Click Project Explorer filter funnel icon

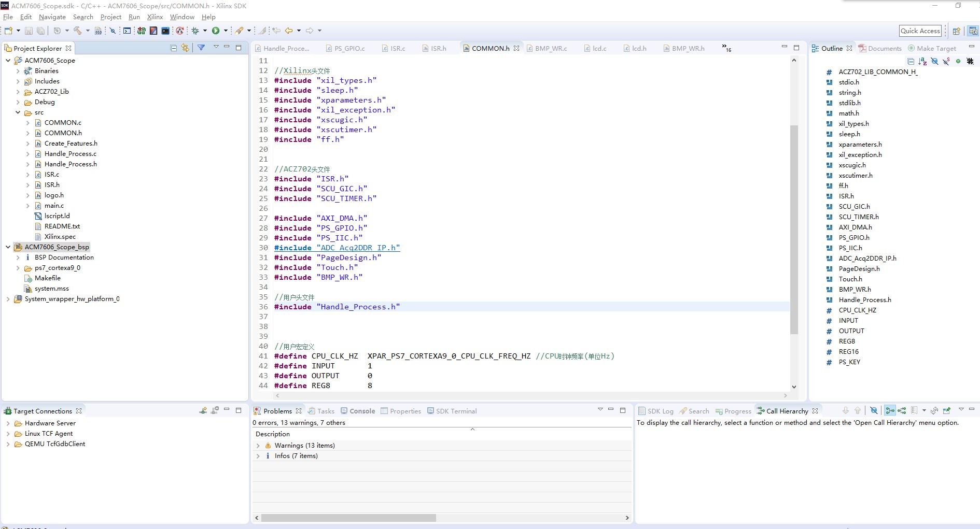(201, 48)
